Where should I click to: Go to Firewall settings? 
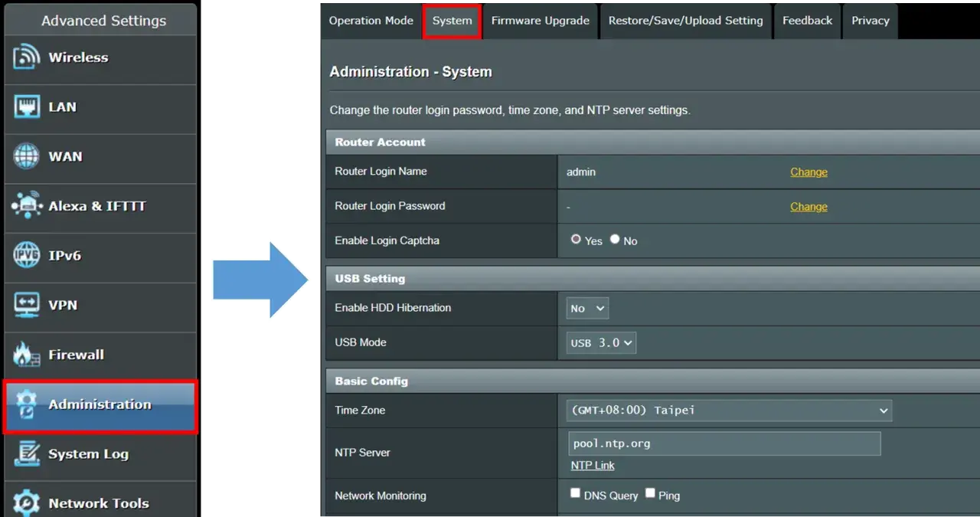100,355
